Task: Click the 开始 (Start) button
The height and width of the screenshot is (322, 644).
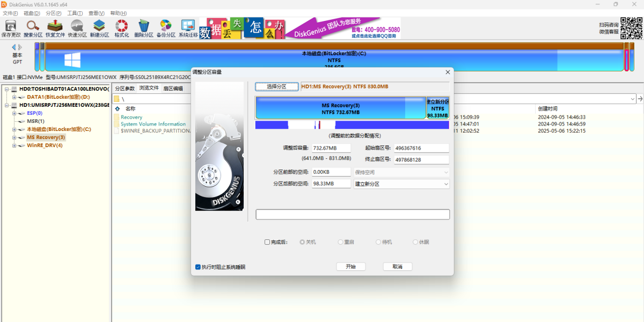Action: (x=351, y=267)
